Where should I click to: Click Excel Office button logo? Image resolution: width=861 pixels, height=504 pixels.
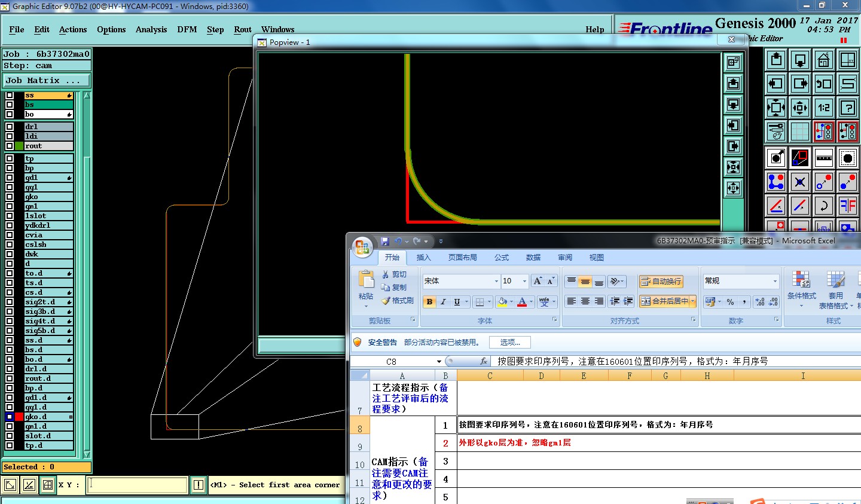pyautogui.click(x=362, y=248)
